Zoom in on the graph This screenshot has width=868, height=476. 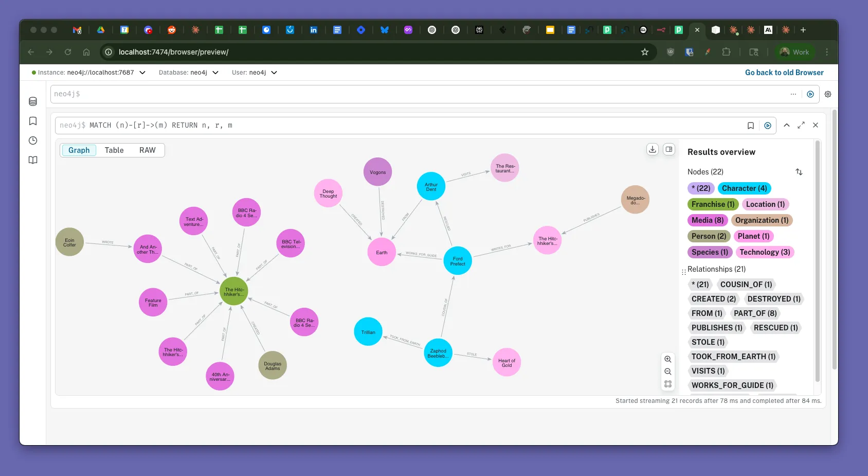pos(668,359)
